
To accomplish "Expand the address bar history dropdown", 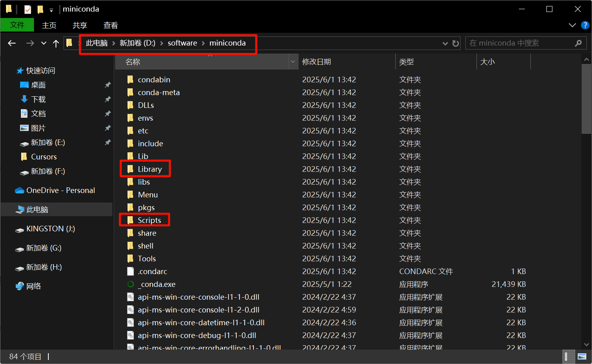I will pos(445,43).
